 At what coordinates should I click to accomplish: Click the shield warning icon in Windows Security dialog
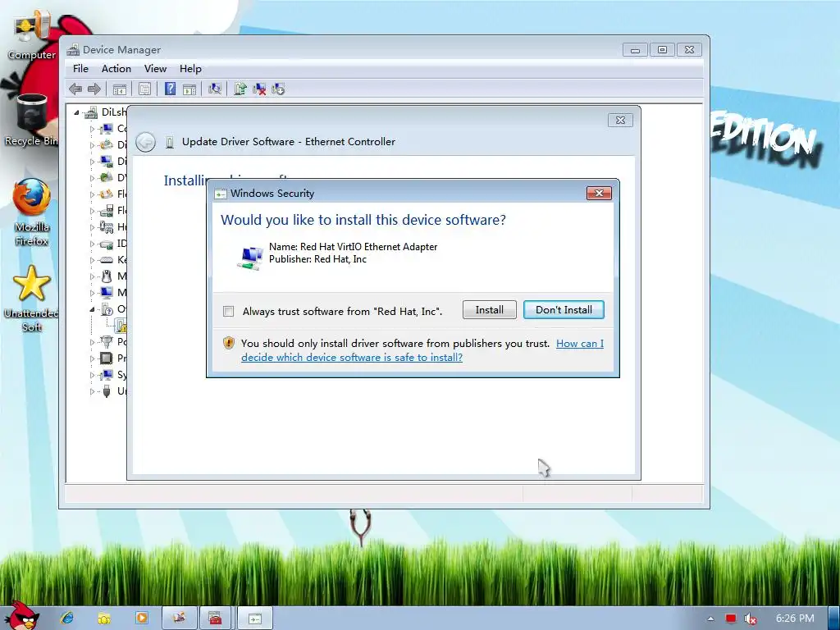click(x=229, y=343)
